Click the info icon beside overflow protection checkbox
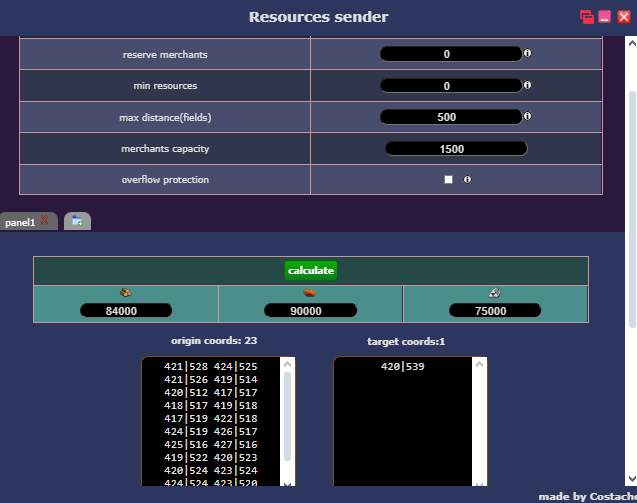The image size is (637, 503). [467, 180]
